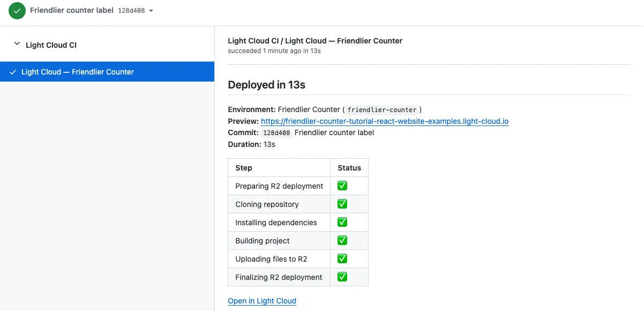Click the Light Cloud CI / Light Cloud title
644x311 pixels.
(315, 41)
